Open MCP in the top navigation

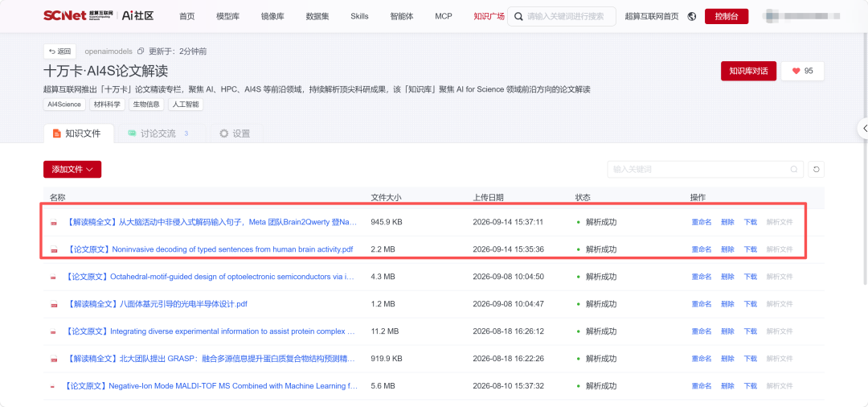pos(444,16)
